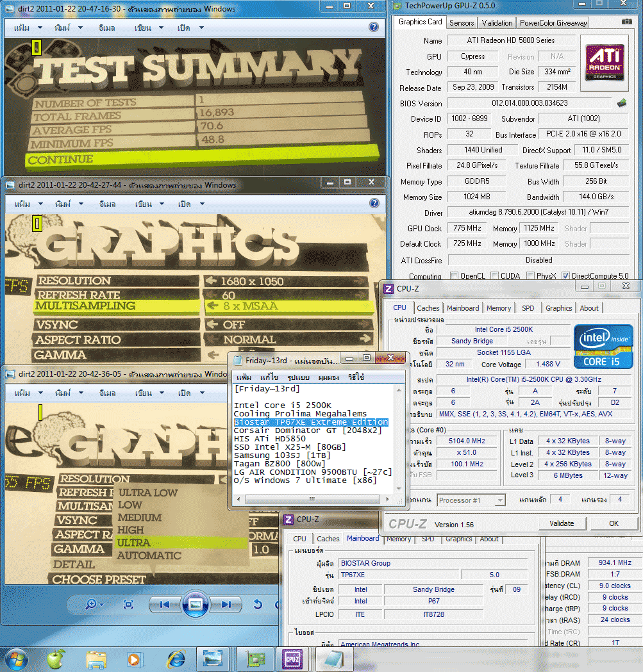The image size is (643, 672).
Task: Click the actual size button in photo viewer
Action: (128, 604)
